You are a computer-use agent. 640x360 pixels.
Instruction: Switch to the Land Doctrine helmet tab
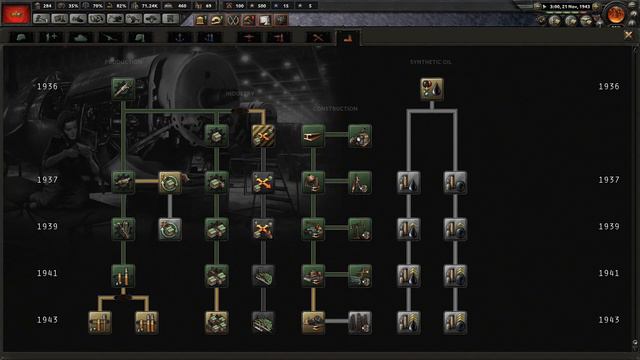tap(140, 38)
